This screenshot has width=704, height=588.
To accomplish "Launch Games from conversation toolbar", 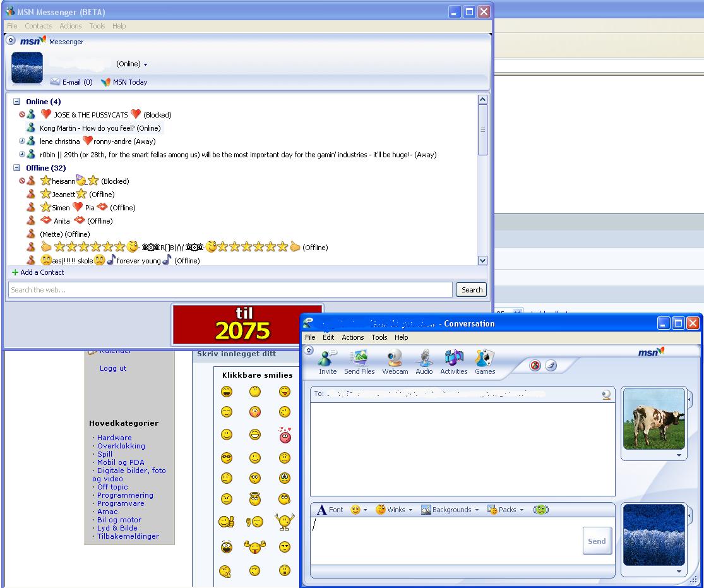I will click(485, 362).
